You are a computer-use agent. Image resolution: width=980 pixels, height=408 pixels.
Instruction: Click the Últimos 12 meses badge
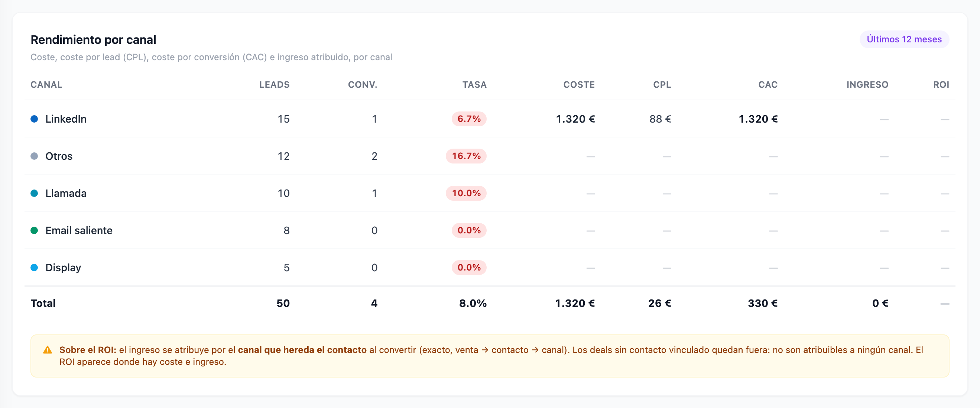pos(904,39)
